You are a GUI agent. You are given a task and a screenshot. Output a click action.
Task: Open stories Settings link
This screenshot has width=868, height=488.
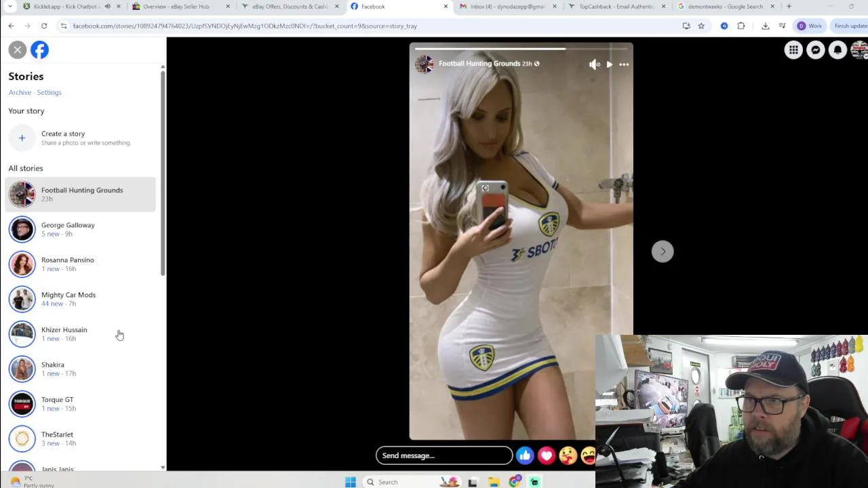(49, 92)
